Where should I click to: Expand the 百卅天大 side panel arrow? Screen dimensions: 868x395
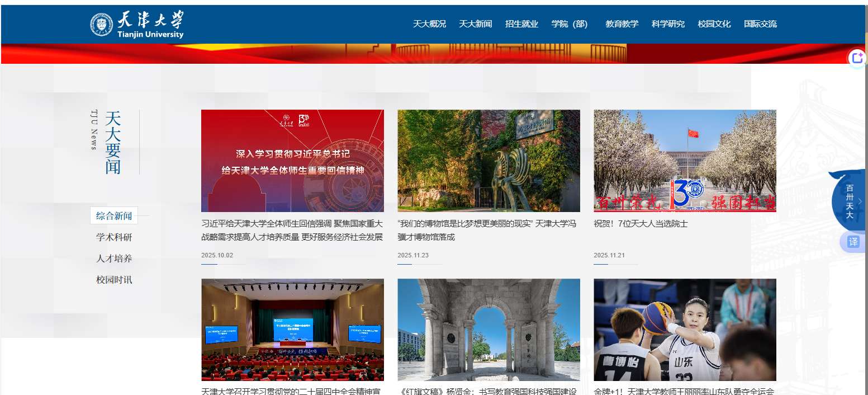[860, 201]
